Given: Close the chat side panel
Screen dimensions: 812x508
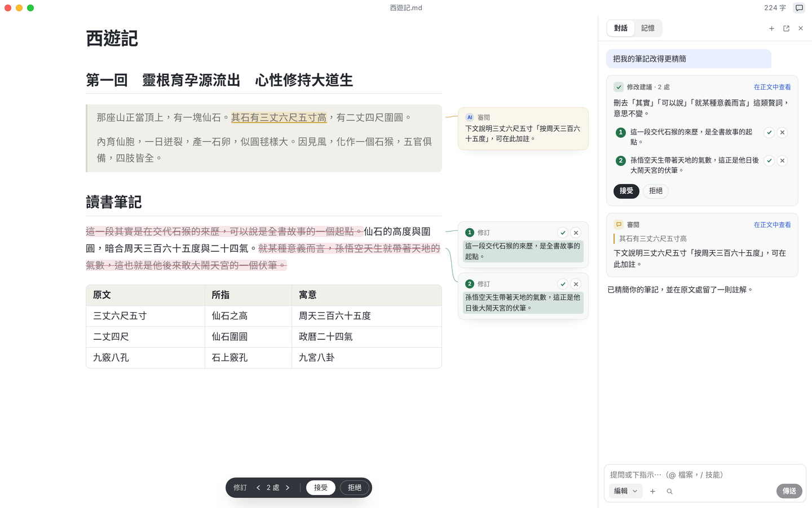Looking at the screenshot, I should (x=801, y=28).
